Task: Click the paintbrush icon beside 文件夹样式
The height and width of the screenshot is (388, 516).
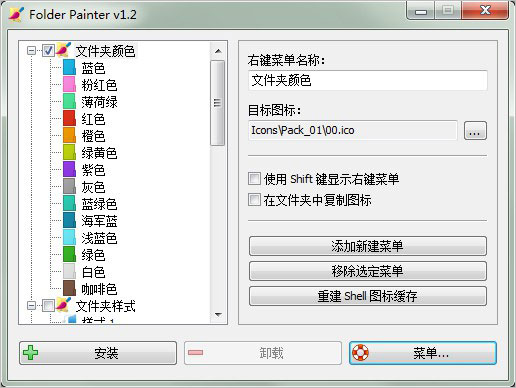Action: (x=63, y=305)
